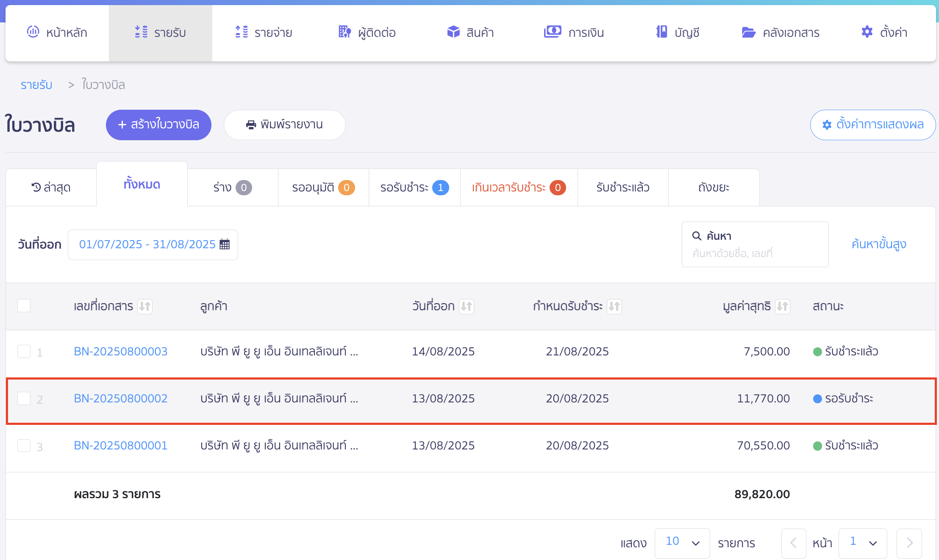The height and width of the screenshot is (560, 939).
Task: Click the blue status dot รอรับชำระ
Action: pos(818,399)
